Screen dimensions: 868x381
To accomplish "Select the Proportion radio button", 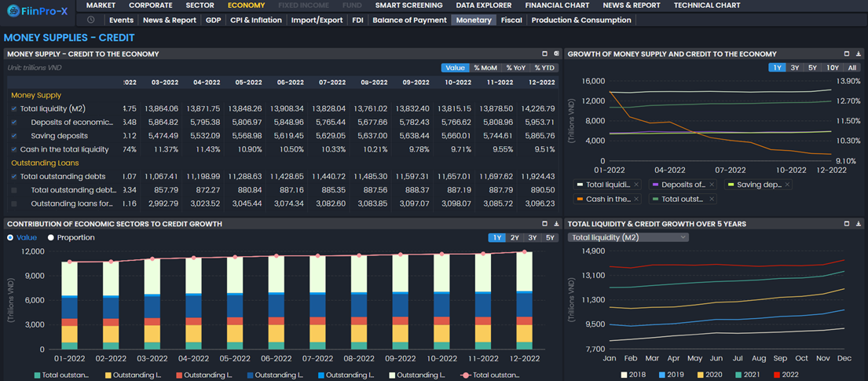I will (51, 237).
